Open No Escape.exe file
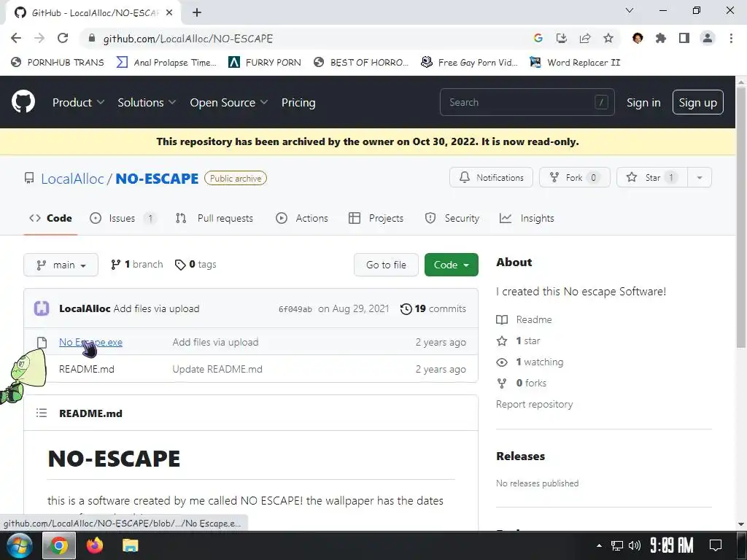The height and width of the screenshot is (560, 747). (x=90, y=342)
